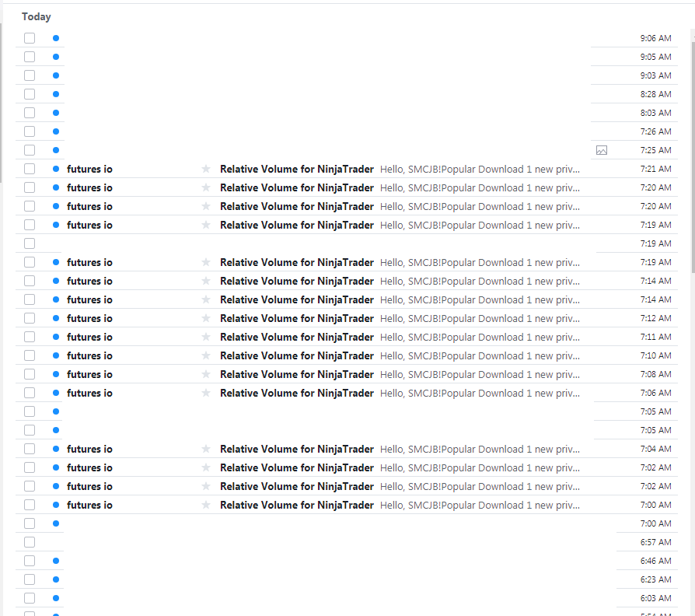Select the checkbox for the 7:26 AM email

(x=30, y=131)
